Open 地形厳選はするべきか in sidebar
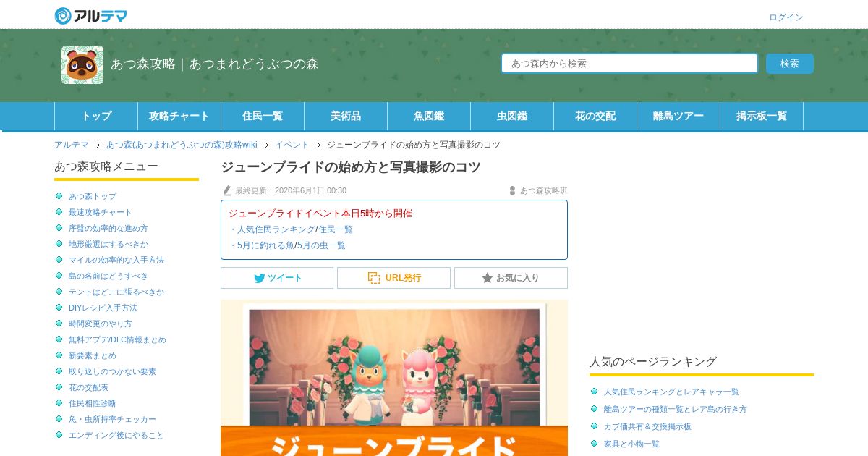Screen dimensions: 868x456 click(x=109, y=244)
